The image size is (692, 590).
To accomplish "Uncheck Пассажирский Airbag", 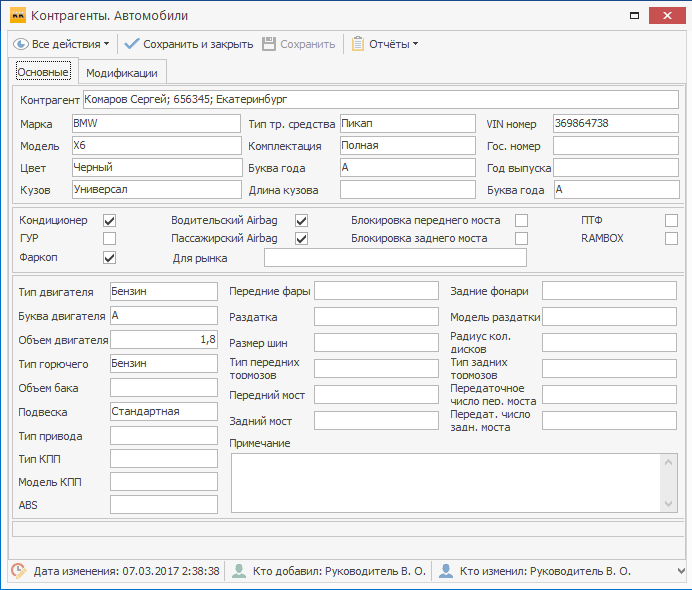I will tap(301, 239).
